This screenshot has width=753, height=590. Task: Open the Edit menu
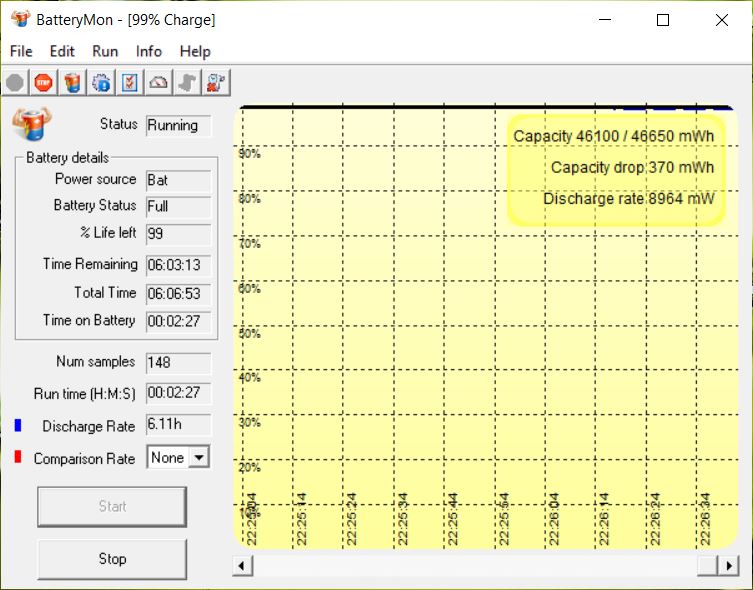(62, 51)
